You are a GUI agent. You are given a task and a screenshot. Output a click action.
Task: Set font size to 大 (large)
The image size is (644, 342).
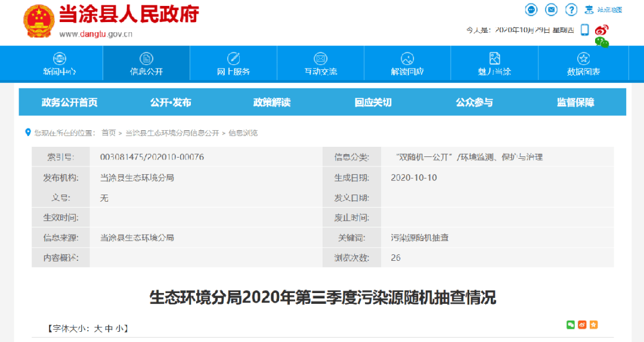(98, 328)
